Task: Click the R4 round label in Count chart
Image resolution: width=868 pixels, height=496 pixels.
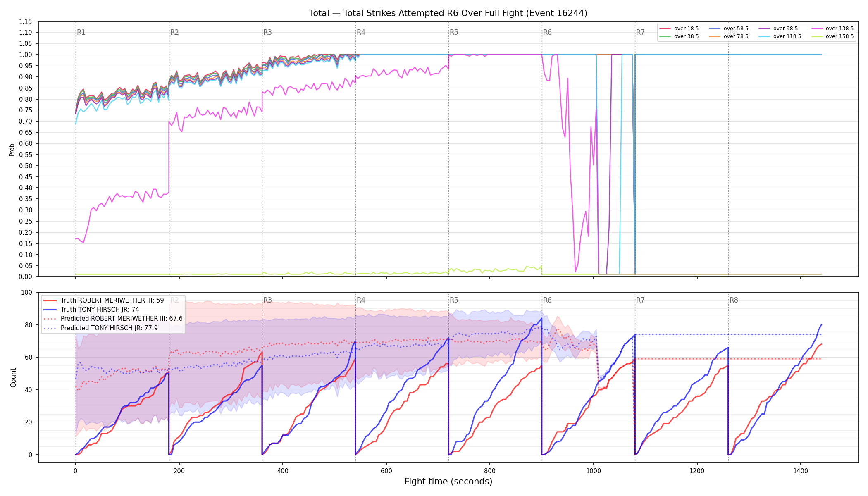Action: tap(361, 300)
